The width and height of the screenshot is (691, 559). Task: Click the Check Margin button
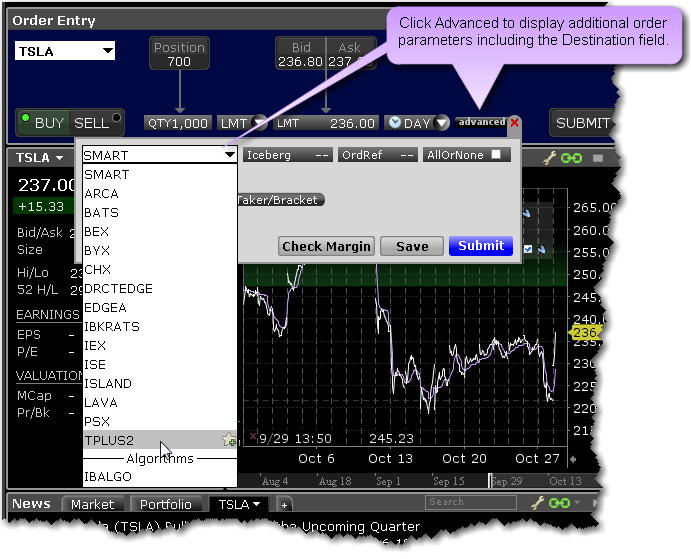(x=326, y=246)
